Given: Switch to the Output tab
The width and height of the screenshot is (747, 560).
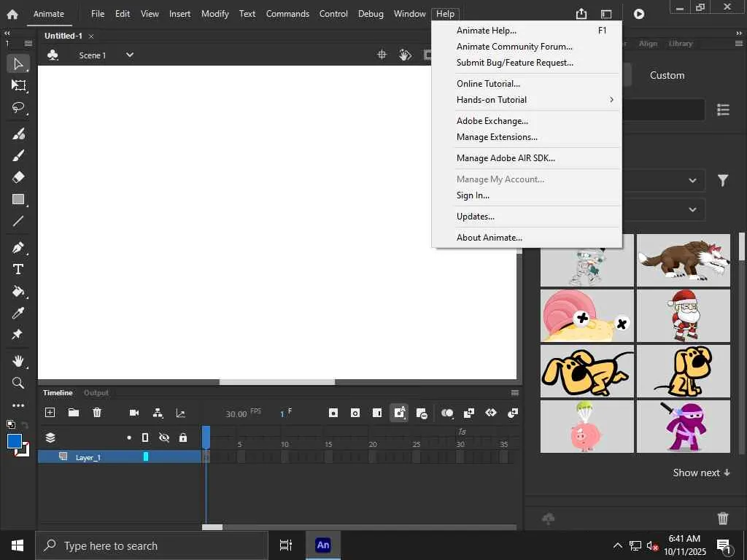Looking at the screenshot, I should 96,393.
